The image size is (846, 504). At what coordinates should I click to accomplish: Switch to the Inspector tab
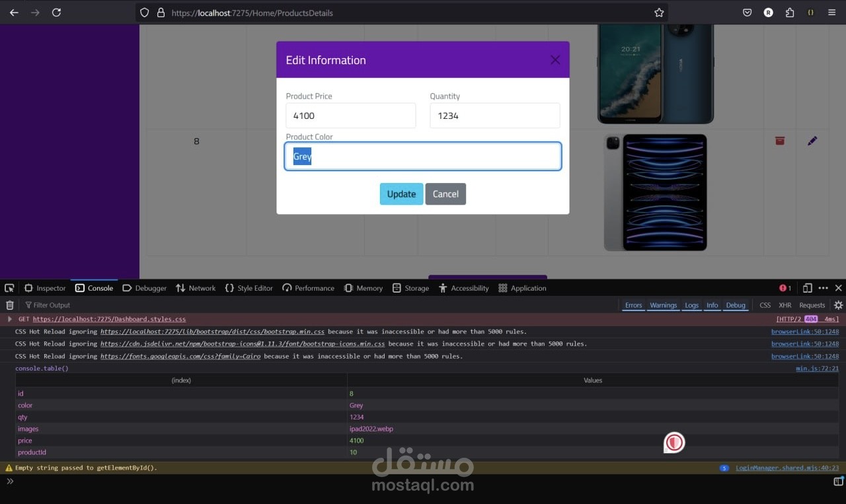click(x=45, y=288)
